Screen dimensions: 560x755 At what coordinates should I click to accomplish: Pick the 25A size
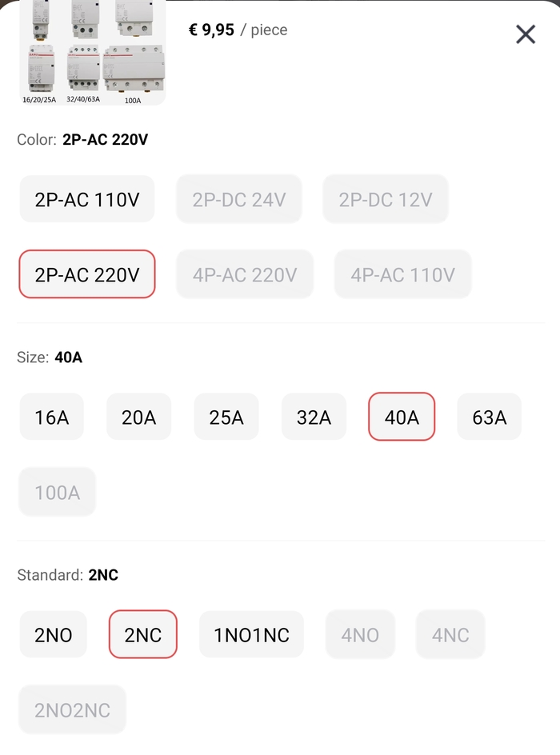tap(226, 417)
